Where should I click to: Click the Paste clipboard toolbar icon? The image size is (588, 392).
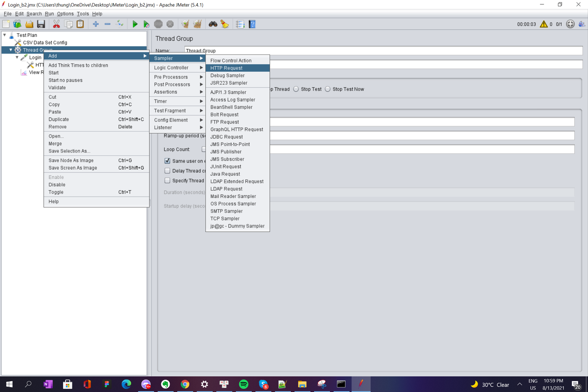point(80,24)
